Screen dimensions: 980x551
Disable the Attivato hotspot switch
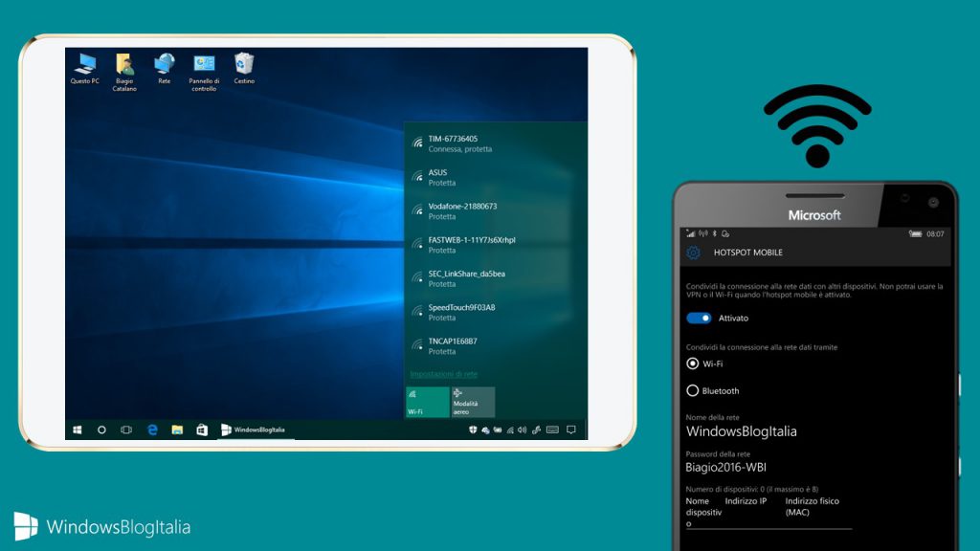coord(698,318)
